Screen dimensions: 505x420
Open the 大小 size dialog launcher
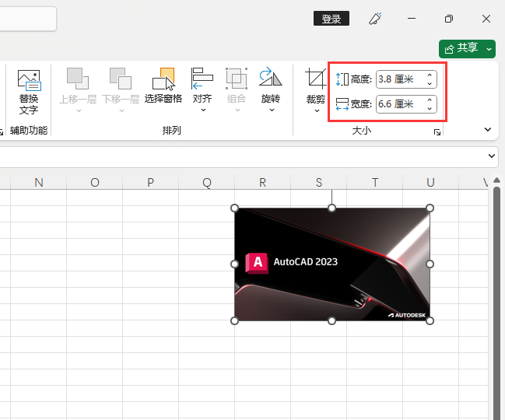click(x=437, y=132)
